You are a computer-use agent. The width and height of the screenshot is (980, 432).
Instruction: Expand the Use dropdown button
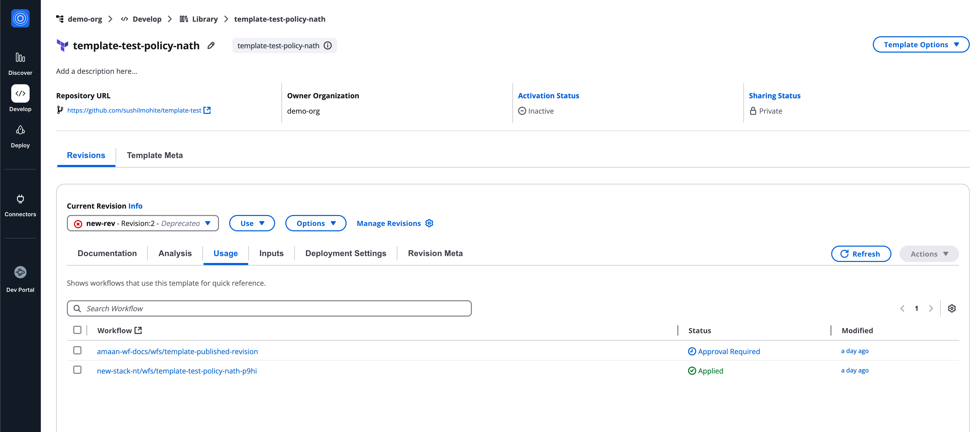[252, 223]
